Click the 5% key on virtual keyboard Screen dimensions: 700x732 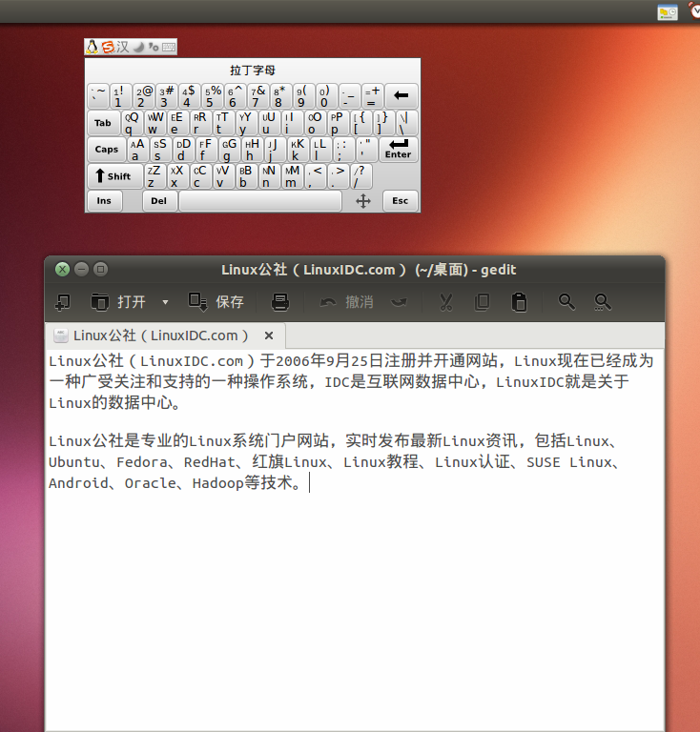(212, 96)
